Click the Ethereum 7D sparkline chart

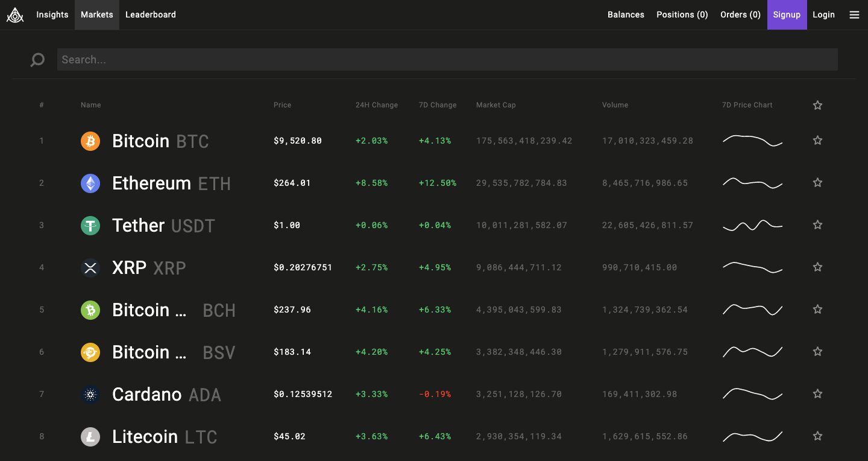pos(752,182)
